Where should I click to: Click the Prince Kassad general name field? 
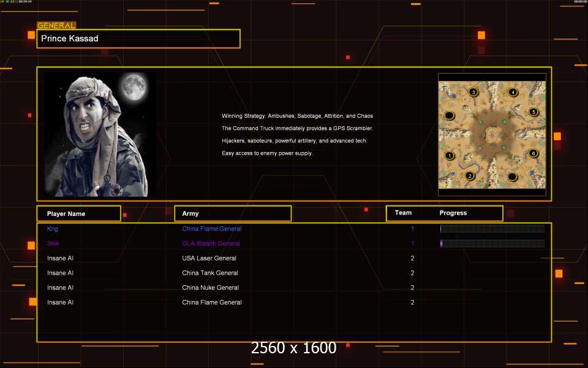(x=138, y=39)
